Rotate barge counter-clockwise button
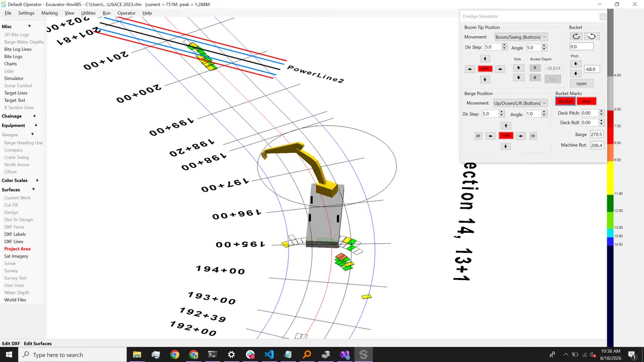 pos(478,136)
